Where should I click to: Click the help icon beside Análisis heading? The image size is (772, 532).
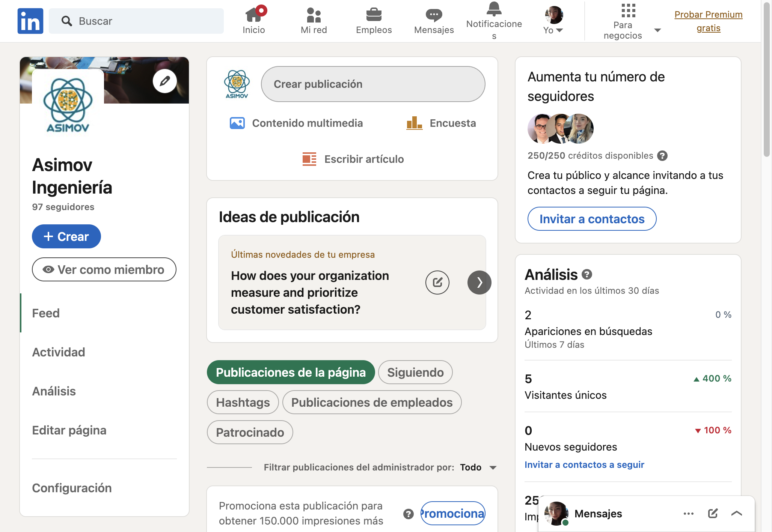(x=587, y=275)
